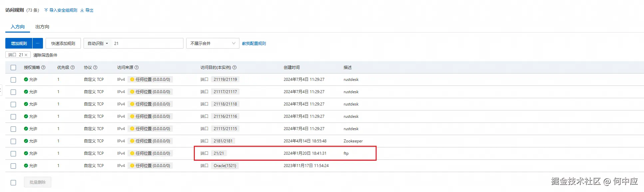Open the help icon beside 访问目的(本实例)
The width and height of the screenshot is (644, 192).
[234, 68]
